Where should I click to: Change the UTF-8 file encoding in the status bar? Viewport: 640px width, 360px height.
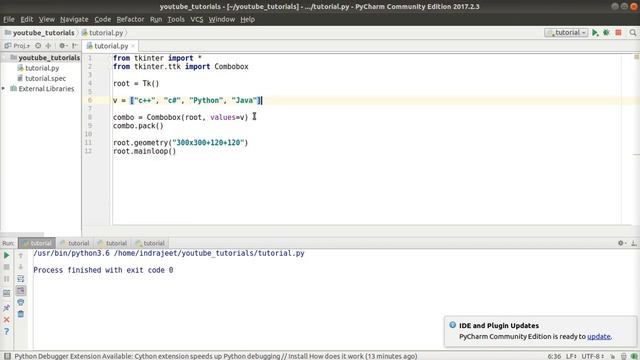tap(592, 356)
